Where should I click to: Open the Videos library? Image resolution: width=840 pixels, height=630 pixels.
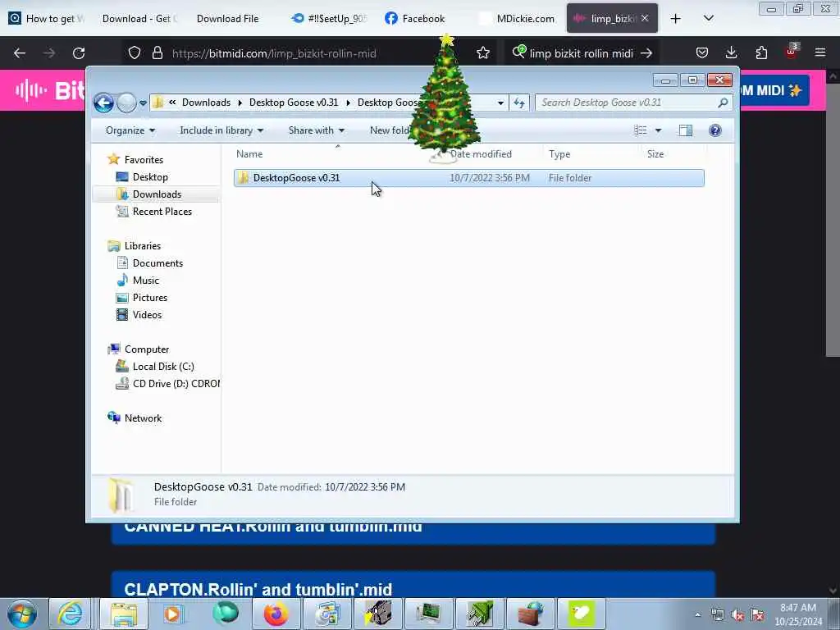pyautogui.click(x=147, y=314)
